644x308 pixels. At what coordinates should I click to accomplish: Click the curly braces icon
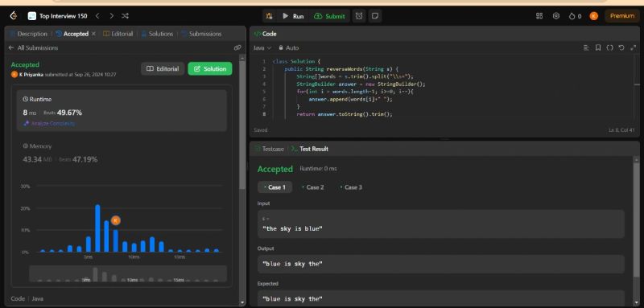point(609,47)
